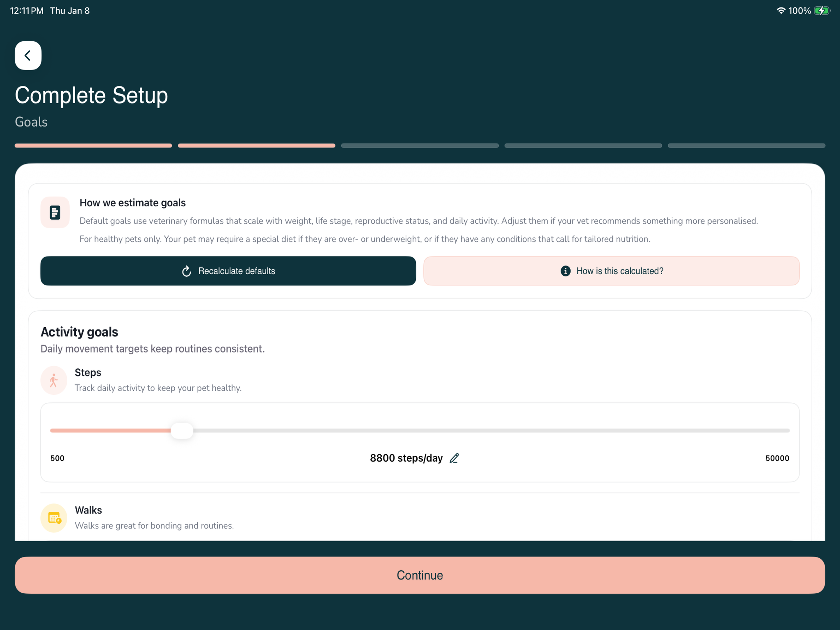This screenshot has width=840, height=630.
Task: Tap the battery charging icon
Action: coord(822,11)
